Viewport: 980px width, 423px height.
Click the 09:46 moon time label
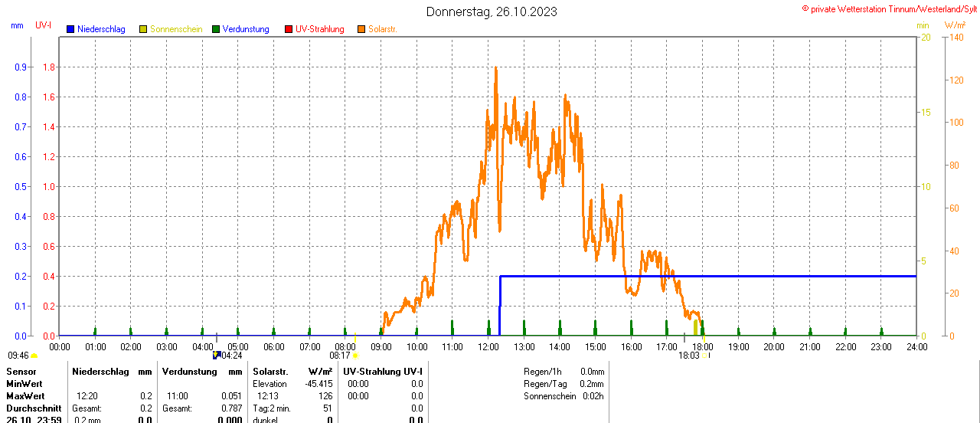pos(18,356)
